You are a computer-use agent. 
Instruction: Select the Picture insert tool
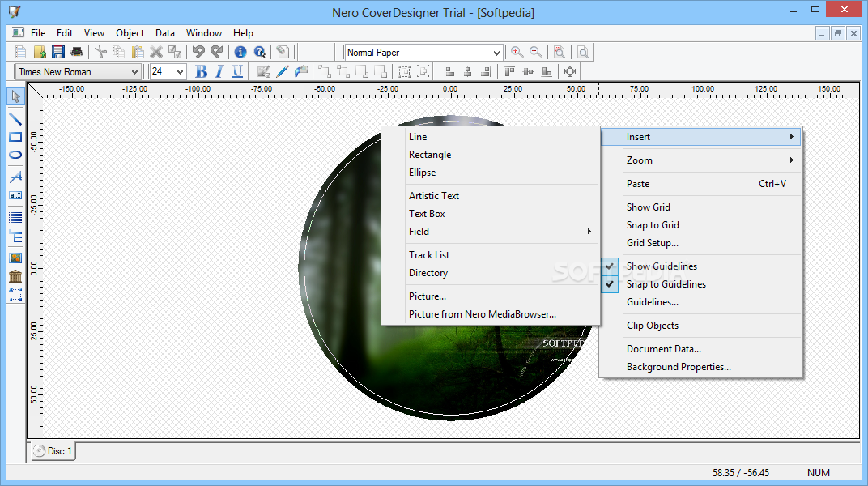click(15, 258)
